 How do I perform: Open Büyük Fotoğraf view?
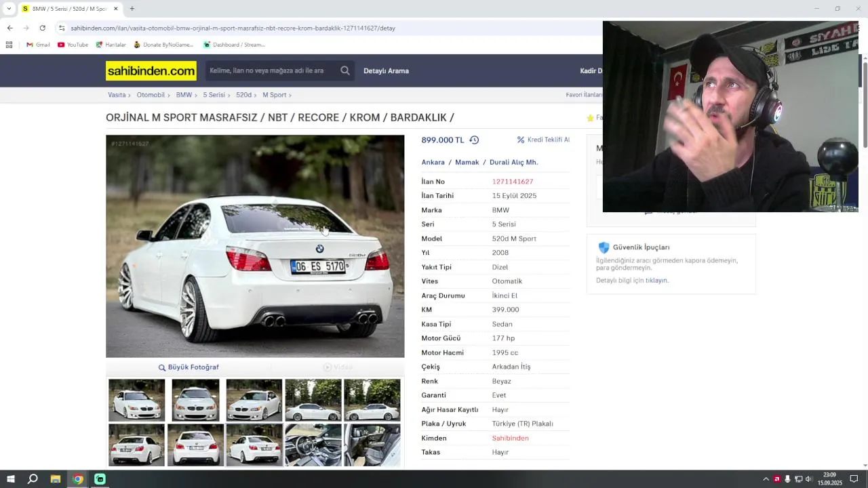click(189, 367)
